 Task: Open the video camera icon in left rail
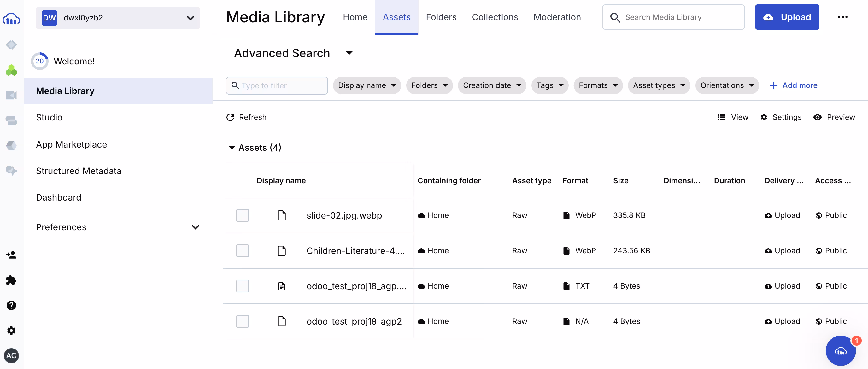(x=11, y=95)
